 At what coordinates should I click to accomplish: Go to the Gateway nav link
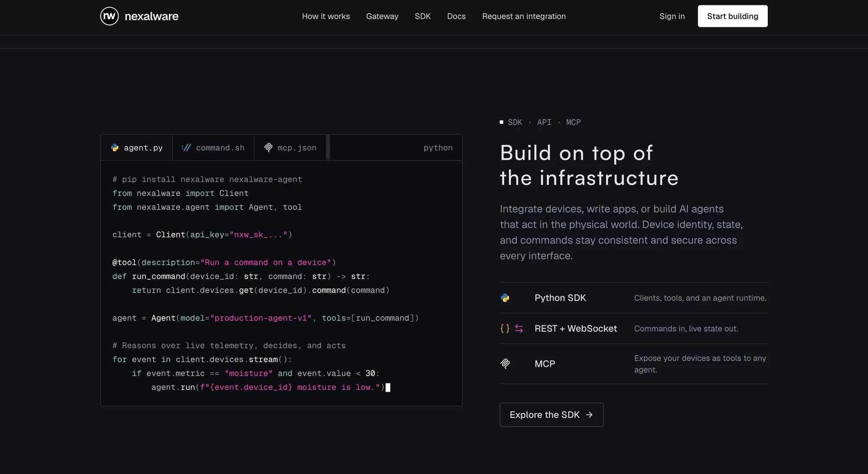pos(382,16)
